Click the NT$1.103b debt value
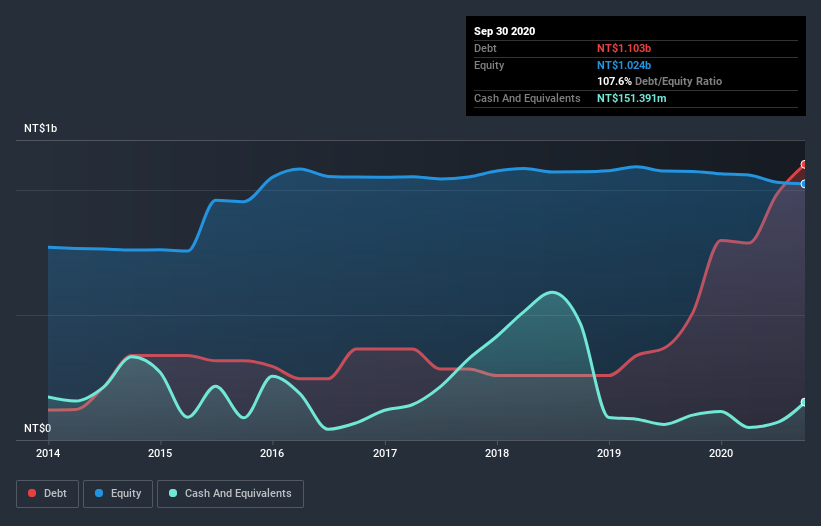The image size is (821, 526). tap(624, 48)
